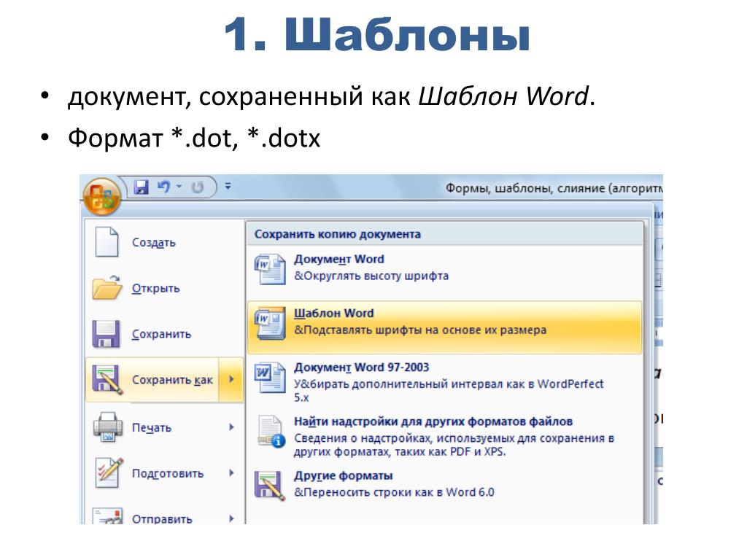This screenshot has height=560, width=747.
Task: Click the Redo icon in quick access
Action: [197, 187]
